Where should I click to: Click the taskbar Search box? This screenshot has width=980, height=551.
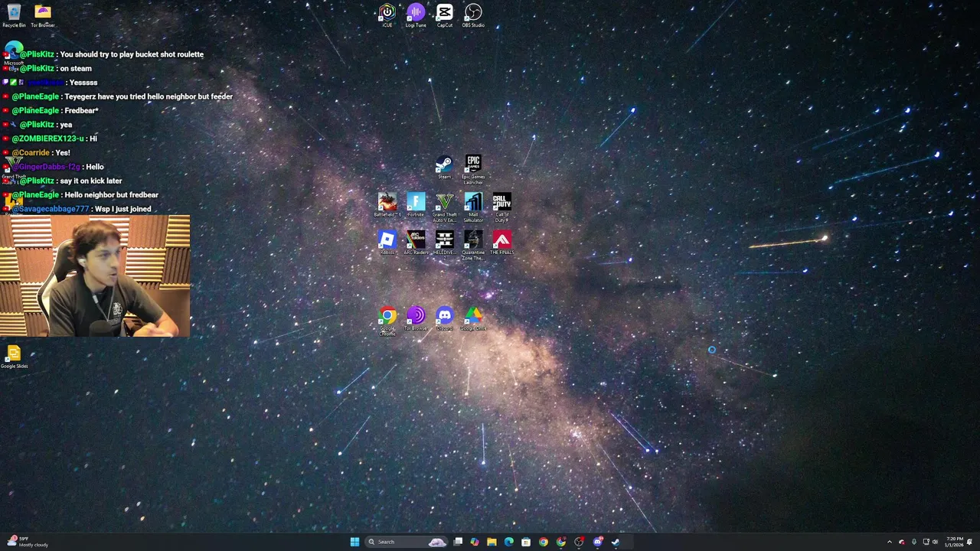click(x=406, y=542)
